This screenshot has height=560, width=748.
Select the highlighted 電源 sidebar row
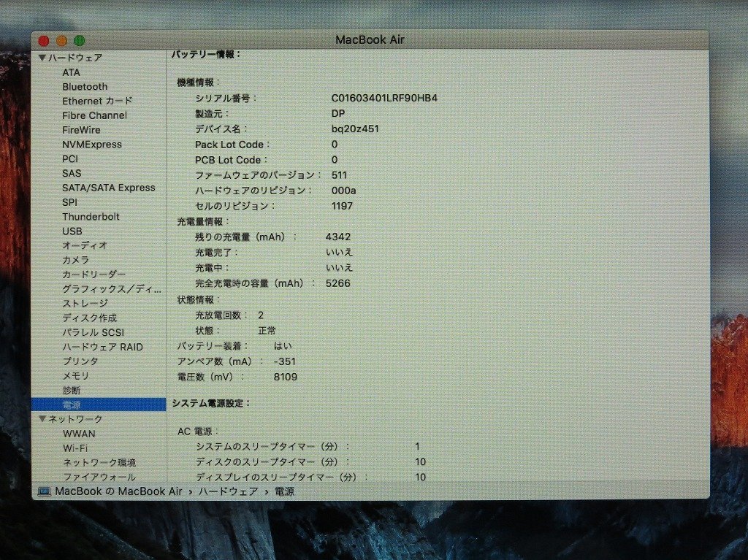[99, 404]
